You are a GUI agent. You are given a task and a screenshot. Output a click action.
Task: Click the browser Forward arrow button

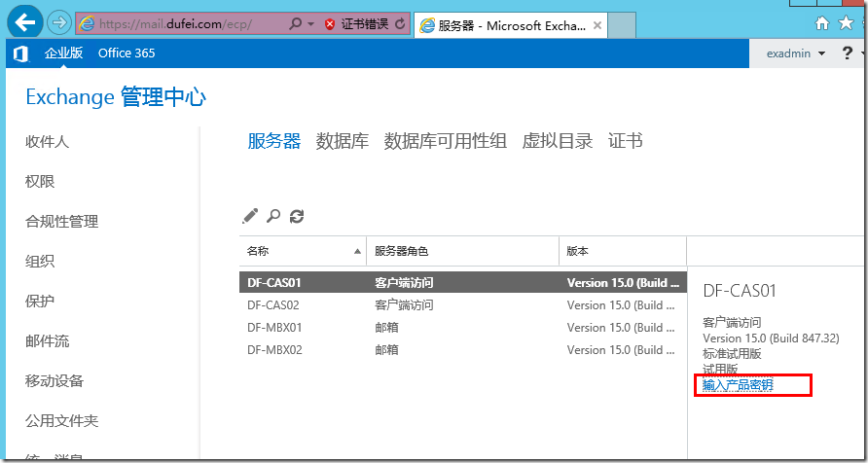[58, 23]
